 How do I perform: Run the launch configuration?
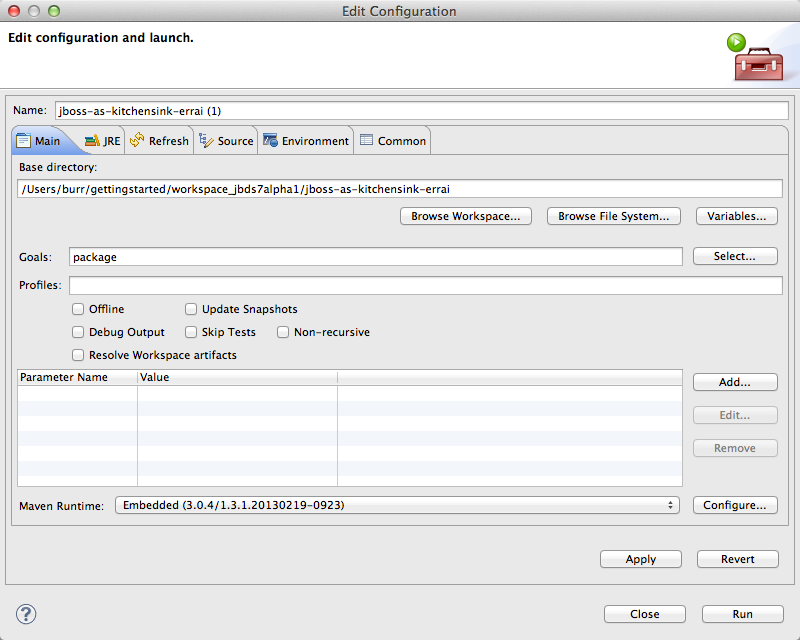click(743, 614)
